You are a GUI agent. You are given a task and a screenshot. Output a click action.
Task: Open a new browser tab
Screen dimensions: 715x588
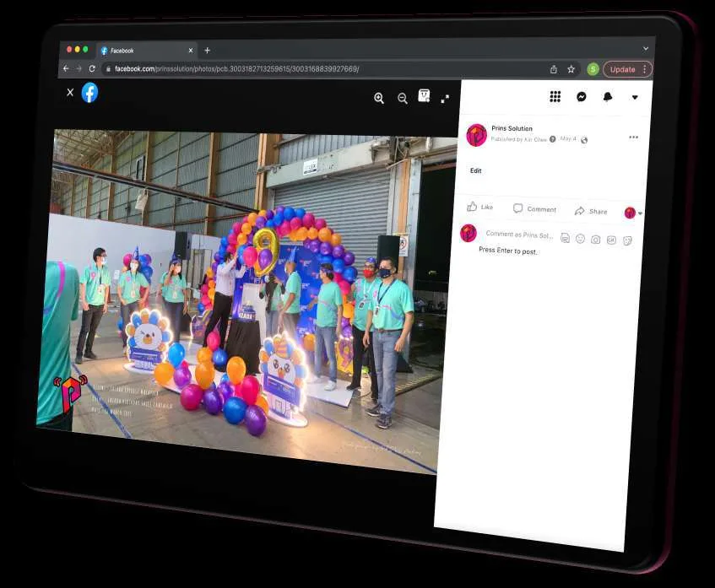click(207, 51)
